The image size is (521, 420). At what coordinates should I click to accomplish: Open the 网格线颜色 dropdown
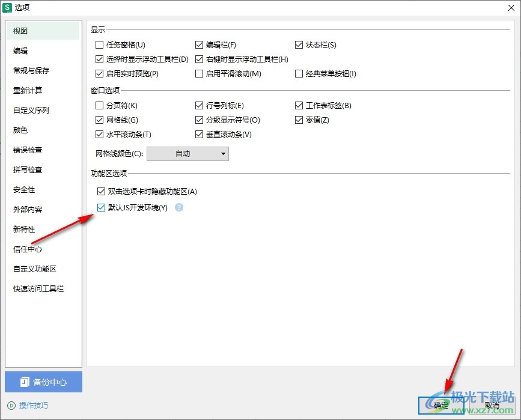click(187, 154)
